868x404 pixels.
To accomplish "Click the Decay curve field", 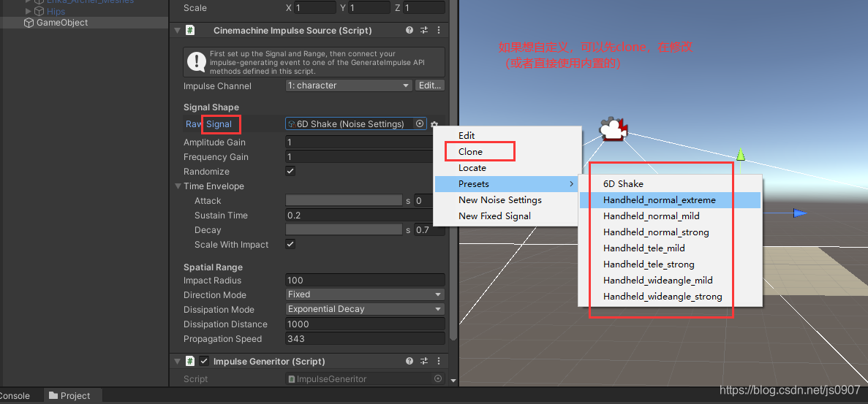I will tap(344, 229).
